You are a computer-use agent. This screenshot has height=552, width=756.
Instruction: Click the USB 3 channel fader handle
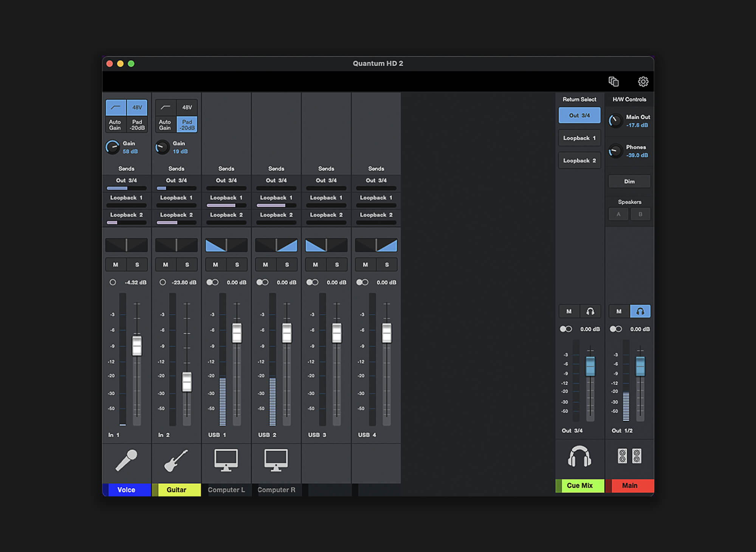point(337,333)
